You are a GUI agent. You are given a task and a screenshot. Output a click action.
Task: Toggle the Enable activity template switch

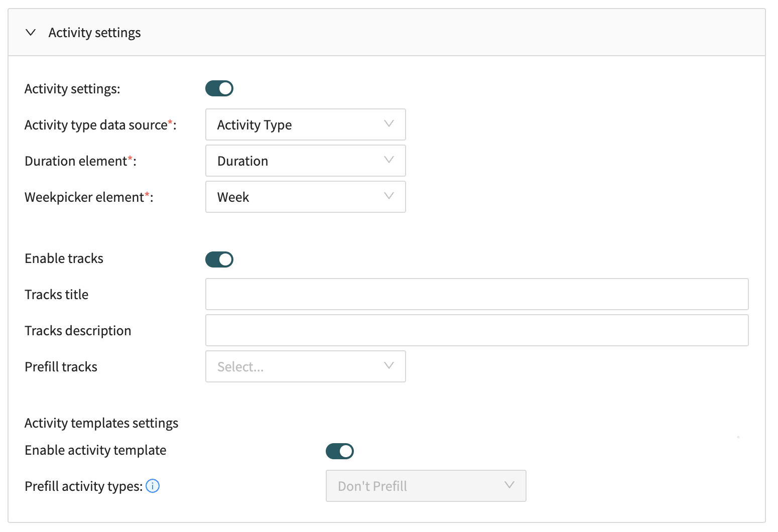[340, 451]
